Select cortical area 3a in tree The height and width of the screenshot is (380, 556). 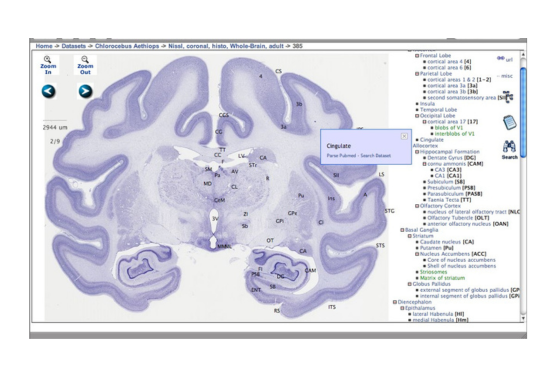(452, 86)
